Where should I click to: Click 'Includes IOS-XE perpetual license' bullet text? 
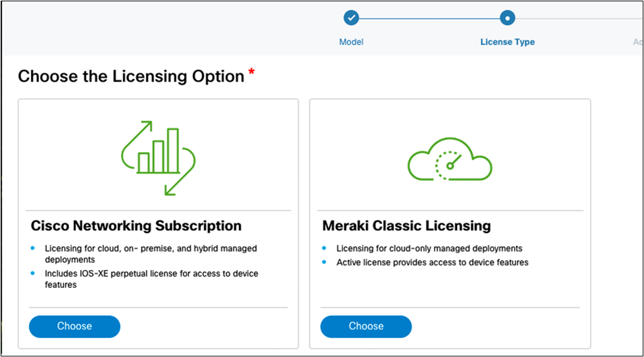(151, 279)
